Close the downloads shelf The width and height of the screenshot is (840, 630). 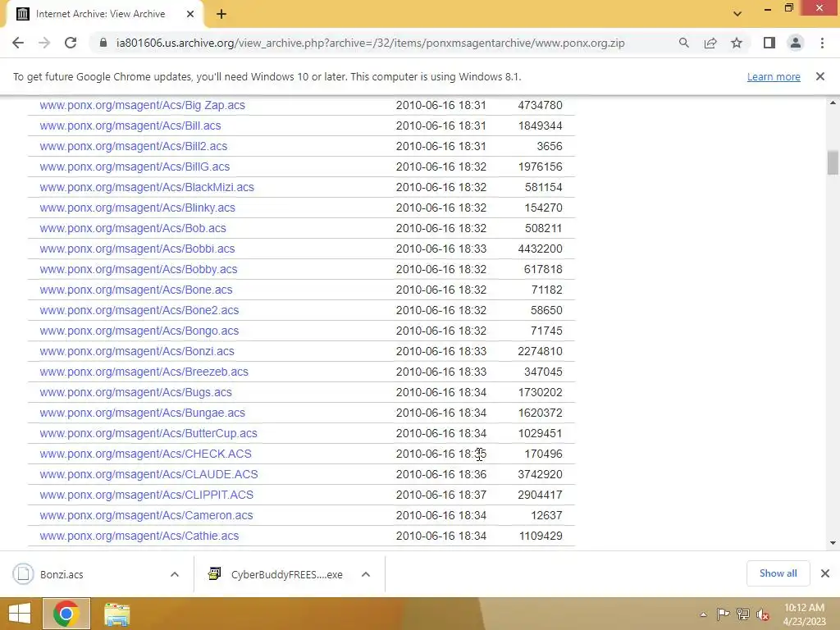(x=825, y=573)
